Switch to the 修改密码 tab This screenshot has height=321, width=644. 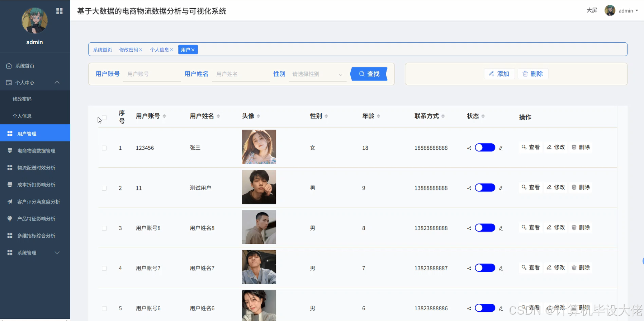pyautogui.click(x=128, y=50)
